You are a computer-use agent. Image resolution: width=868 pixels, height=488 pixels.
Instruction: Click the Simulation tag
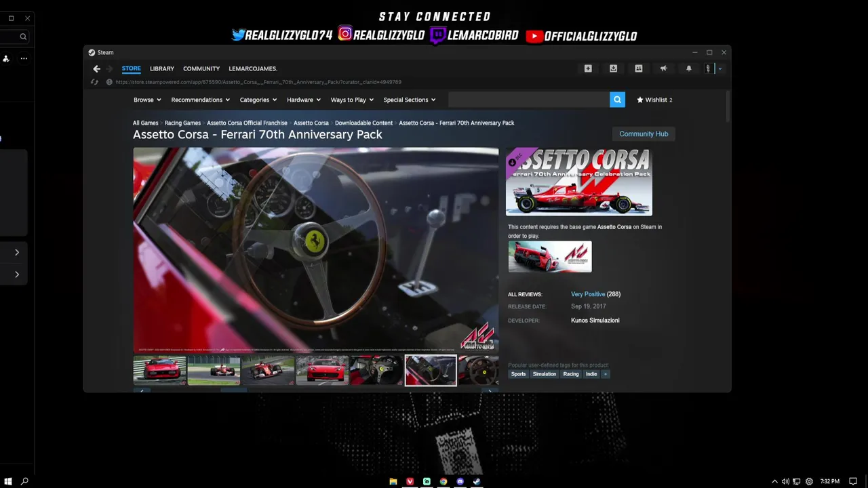[544, 374]
